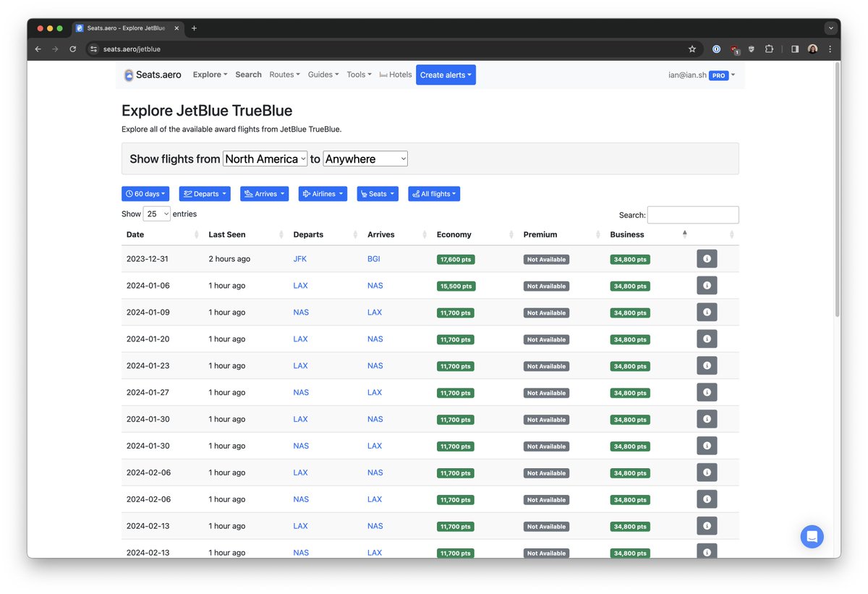Open the ian@ian.sh account dropdown
The width and height of the screenshot is (868, 594).
pyautogui.click(x=702, y=75)
